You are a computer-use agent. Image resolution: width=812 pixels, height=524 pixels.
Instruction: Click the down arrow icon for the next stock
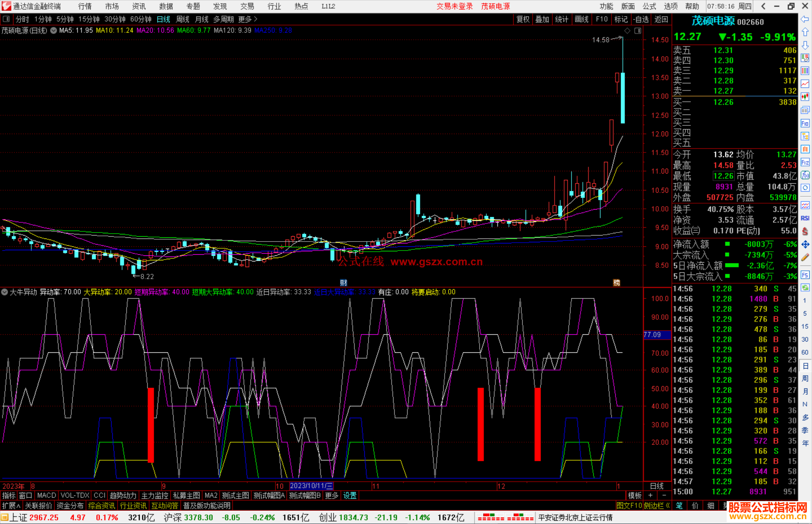pyautogui.click(x=805, y=45)
